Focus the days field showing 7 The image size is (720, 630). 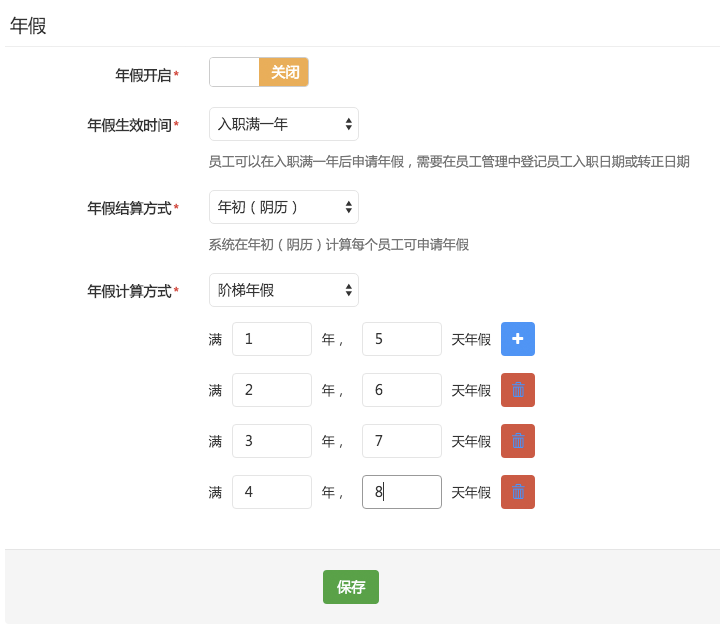pos(402,441)
